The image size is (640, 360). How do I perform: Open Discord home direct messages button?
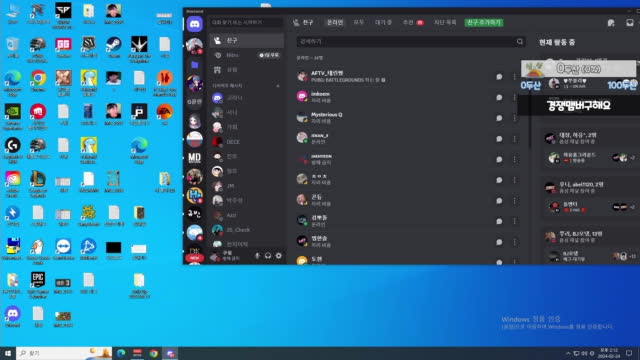[x=195, y=24]
